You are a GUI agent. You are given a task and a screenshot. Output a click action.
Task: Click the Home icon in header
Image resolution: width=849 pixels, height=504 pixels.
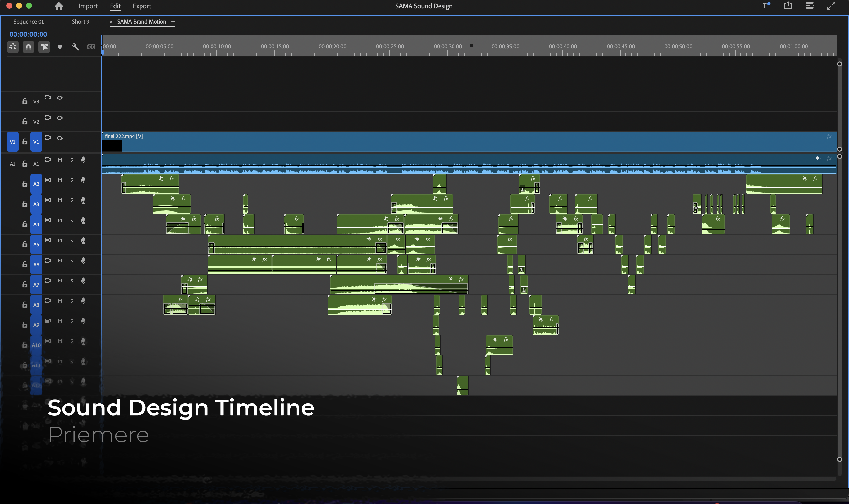59,6
